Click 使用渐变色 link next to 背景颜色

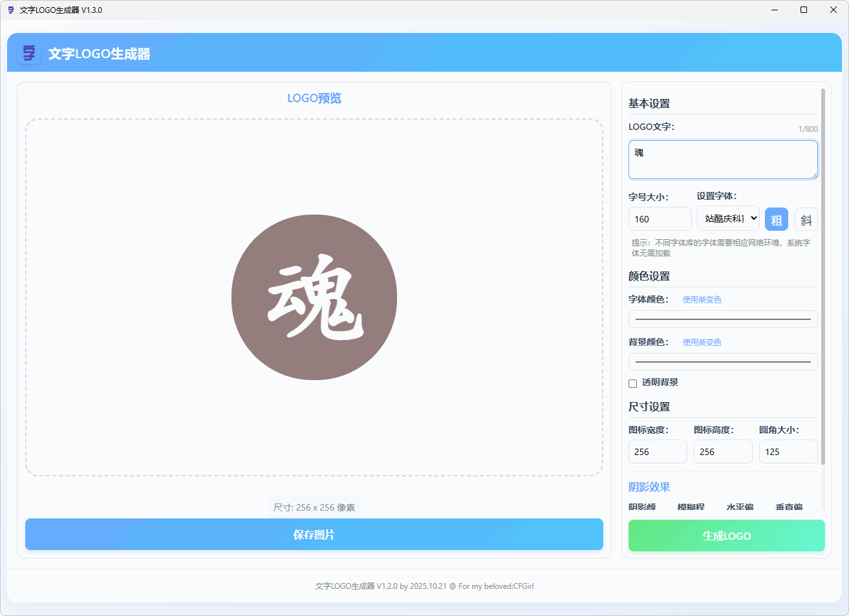tap(702, 342)
